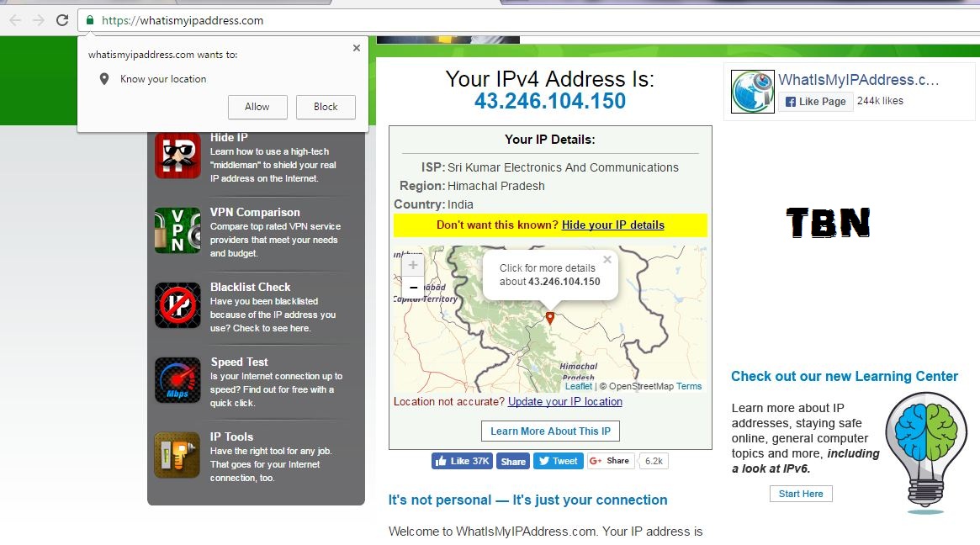Image resolution: width=980 pixels, height=545 pixels.
Task: Click the green padlock secure icon
Action: coord(90,20)
